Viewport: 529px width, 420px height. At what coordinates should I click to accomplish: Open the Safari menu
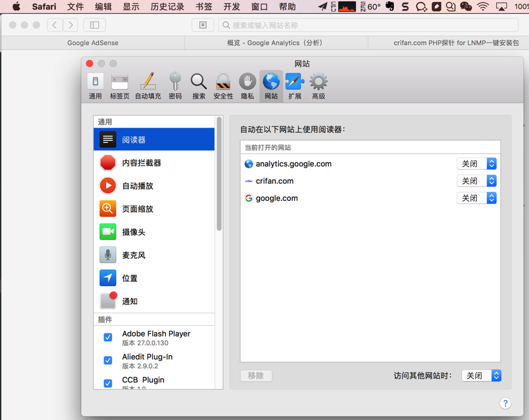[44, 7]
